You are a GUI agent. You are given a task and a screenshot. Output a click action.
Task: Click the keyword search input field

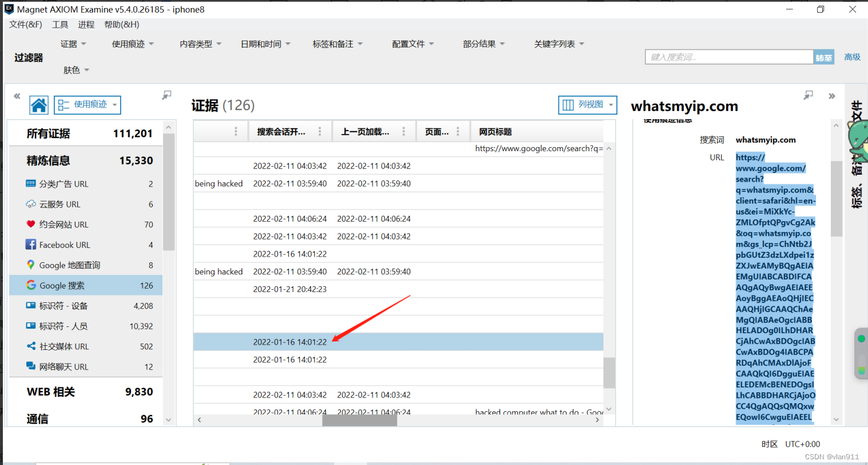point(730,57)
